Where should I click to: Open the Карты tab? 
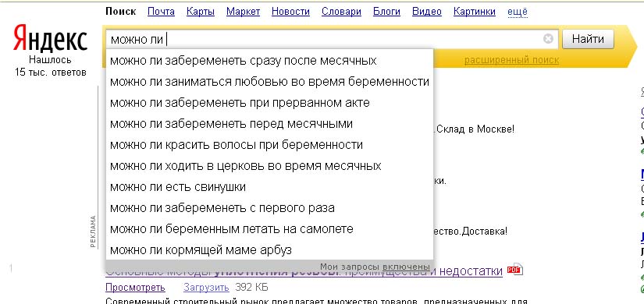pos(201,12)
